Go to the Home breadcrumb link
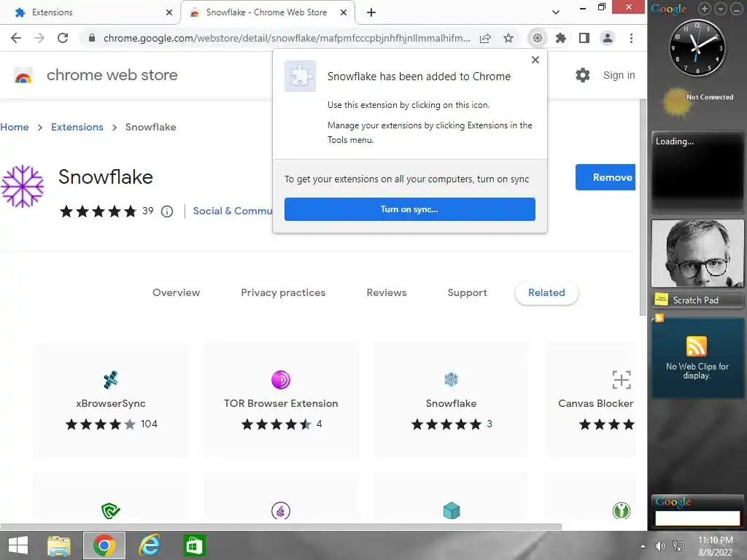Image resolution: width=747 pixels, height=560 pixels. tap(15, 127)
